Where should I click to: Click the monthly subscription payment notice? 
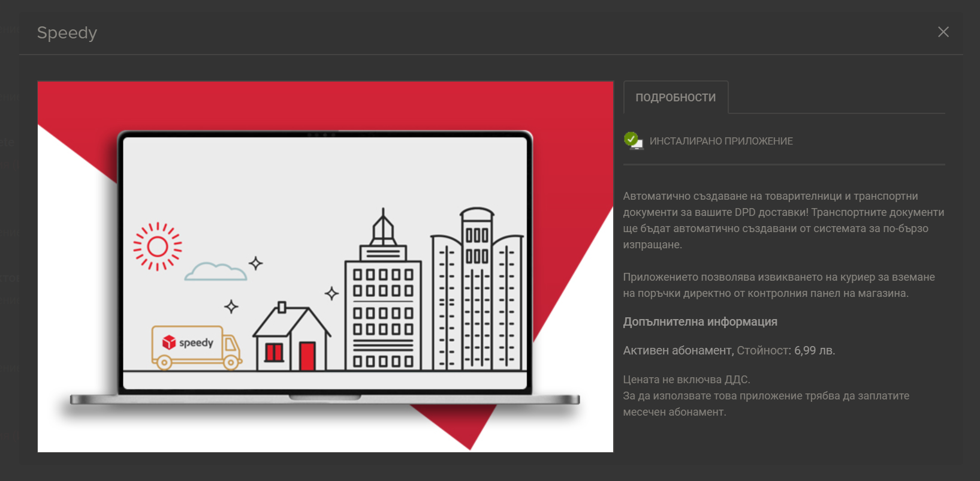765,404
